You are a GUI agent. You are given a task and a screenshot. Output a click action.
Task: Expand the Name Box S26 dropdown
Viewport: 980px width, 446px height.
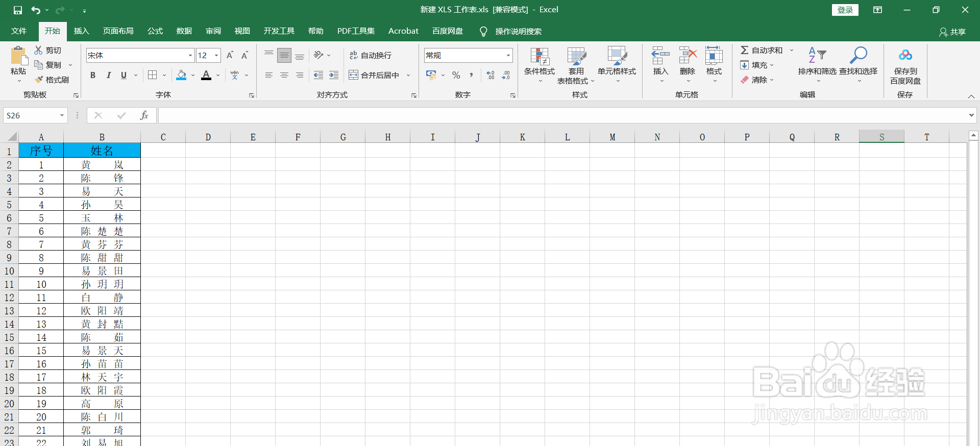click(62, 116)
